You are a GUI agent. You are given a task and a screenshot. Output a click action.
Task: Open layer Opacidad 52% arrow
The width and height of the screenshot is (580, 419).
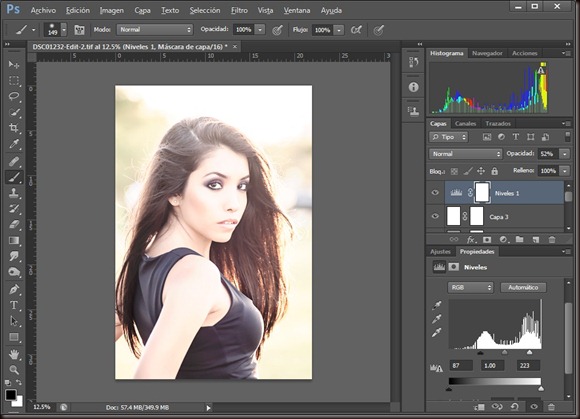564,154
